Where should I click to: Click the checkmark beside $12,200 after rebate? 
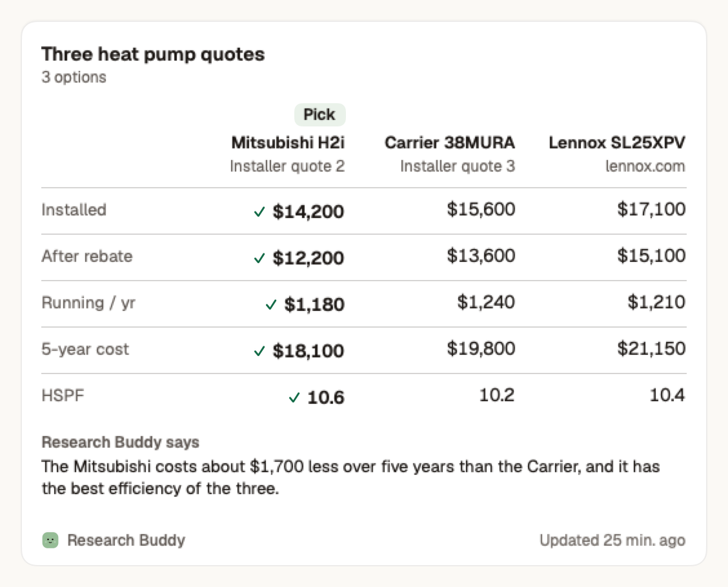[x=259, y=258]
